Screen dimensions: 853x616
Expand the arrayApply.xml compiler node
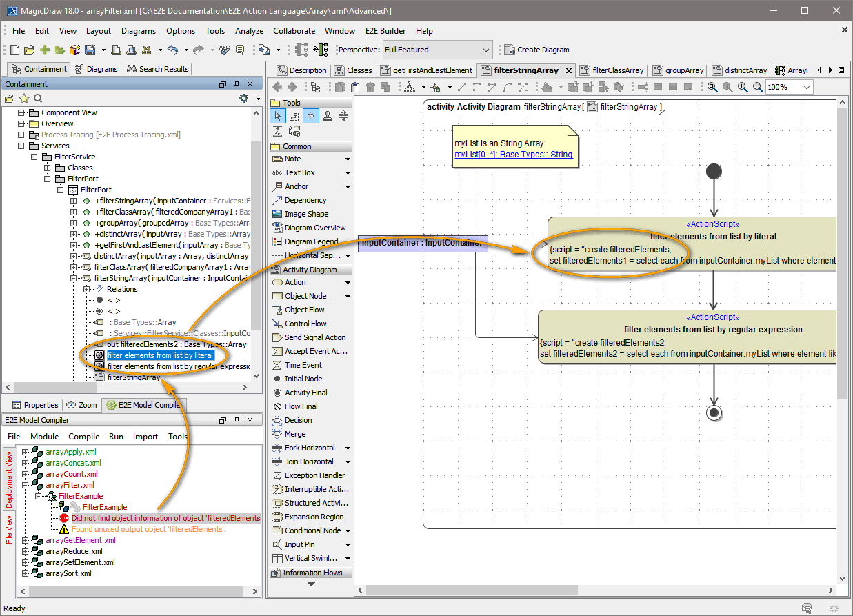(26, 452)
